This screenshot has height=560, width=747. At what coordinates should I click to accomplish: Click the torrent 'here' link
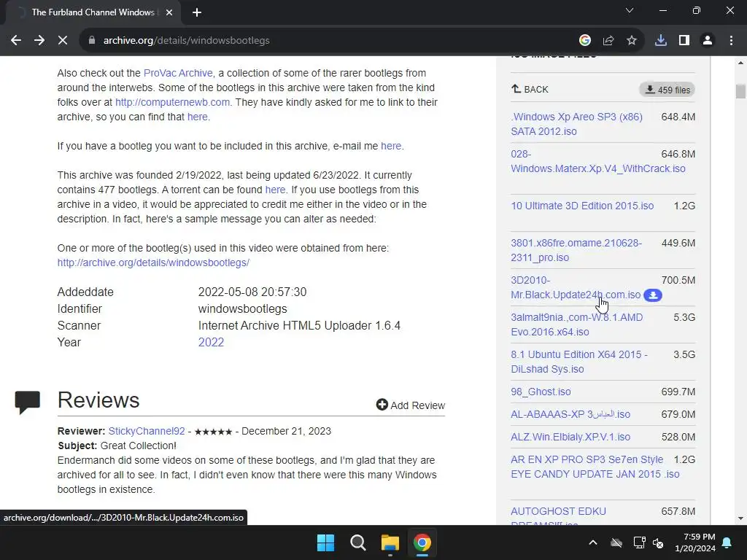click(x=275, y=190)
